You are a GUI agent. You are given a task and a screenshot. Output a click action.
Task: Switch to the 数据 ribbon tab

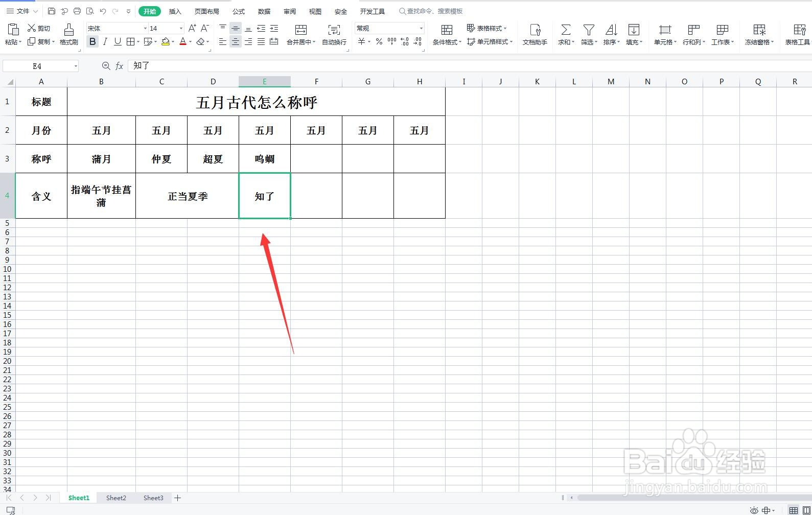(x=264, y=11)
